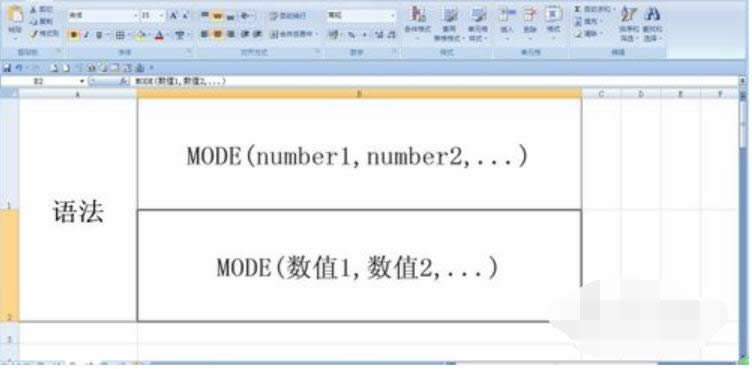Click Save in the quick access toolbar
Screen dimensions: 752x369
7,69
